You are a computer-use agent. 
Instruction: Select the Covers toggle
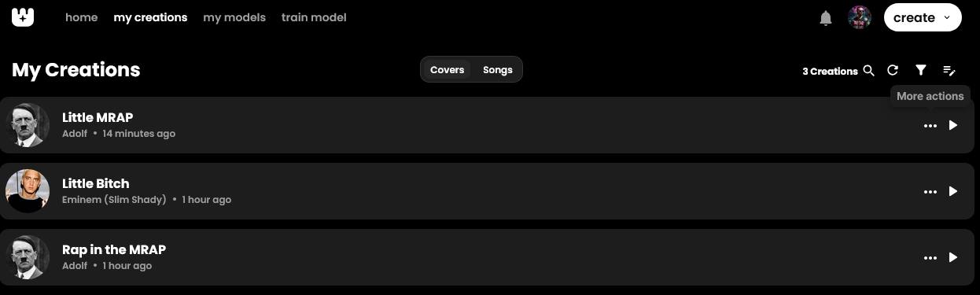(x=448, y=70)
